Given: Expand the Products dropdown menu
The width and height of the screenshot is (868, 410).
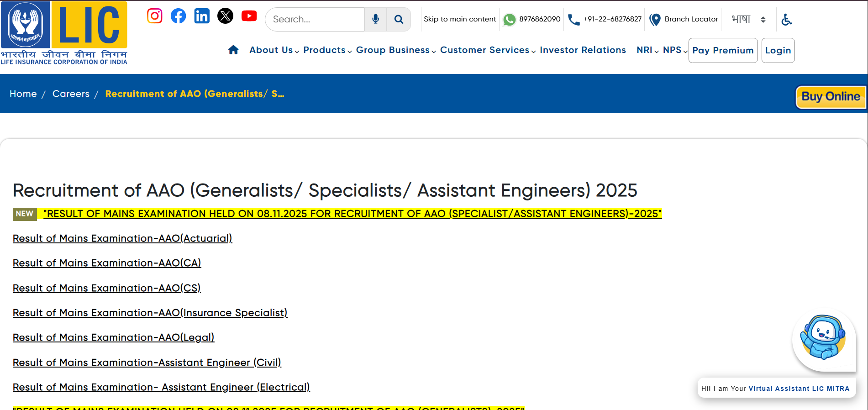Looking at the screenshot, I should (327, 50).
